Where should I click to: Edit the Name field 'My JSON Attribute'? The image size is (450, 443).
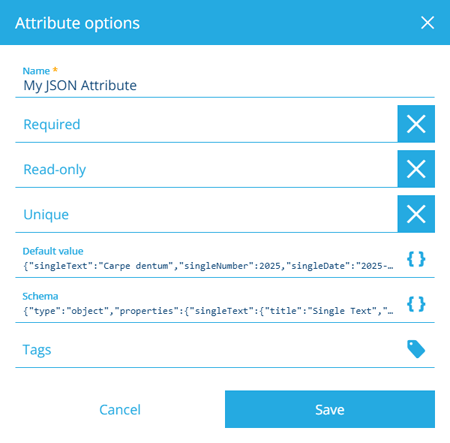point(225,86)
